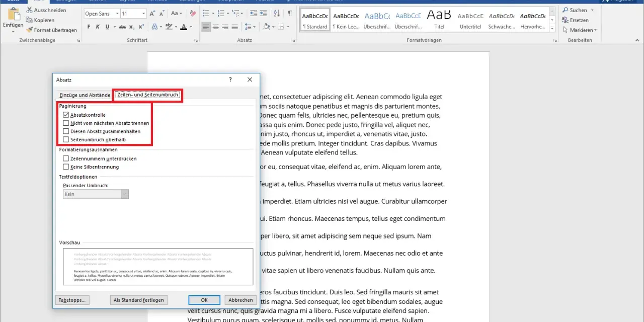This screenshot has height=322, width=644.
Task: Align text left
Action: click(x=206, y=27)
